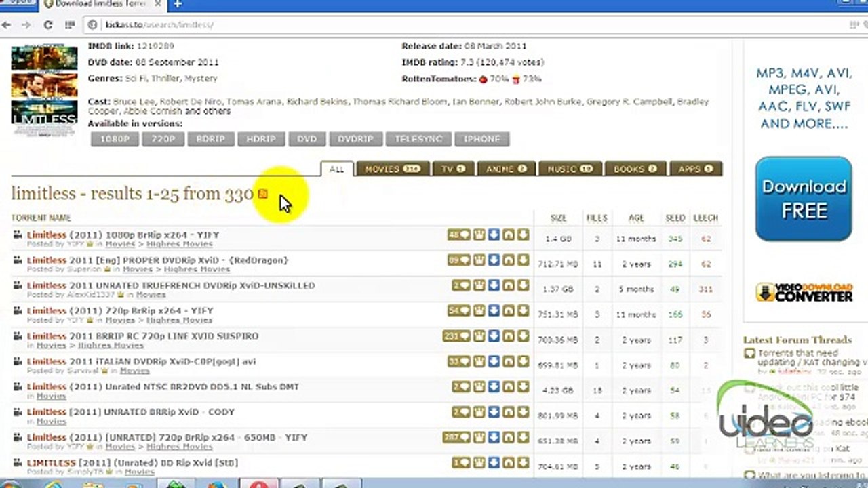The width and height of the screenshot is (868, 488).
Task: Filter by the TELESYNC version button
Action: [418, 139]
